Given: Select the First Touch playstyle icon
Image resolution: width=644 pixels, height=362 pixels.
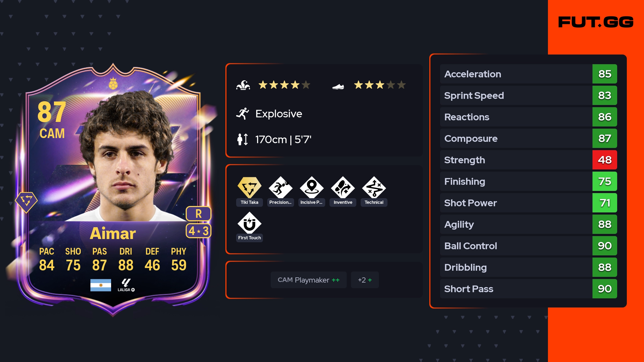Looking at the screenshot, I should click(x=249, y=223).
